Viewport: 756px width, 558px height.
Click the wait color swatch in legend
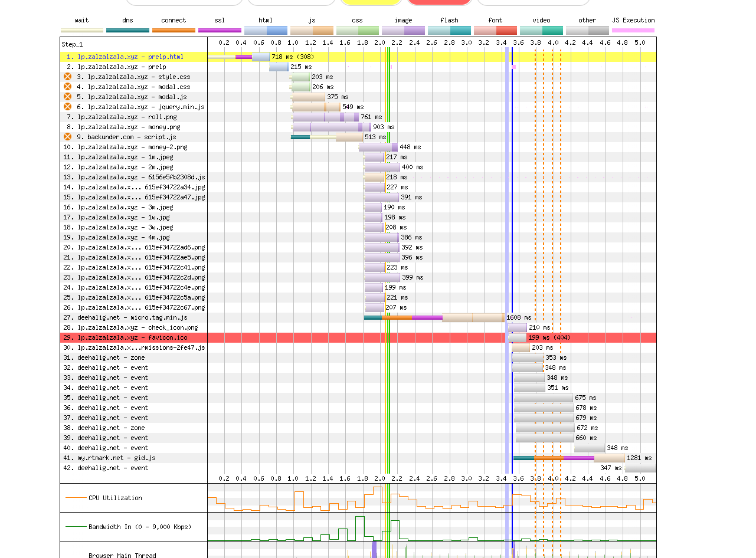click(82, 30)
